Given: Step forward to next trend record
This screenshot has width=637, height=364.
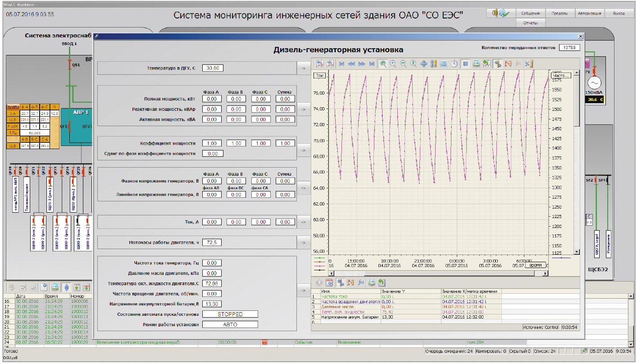Looking at the screenshot, I should [362, 64].
